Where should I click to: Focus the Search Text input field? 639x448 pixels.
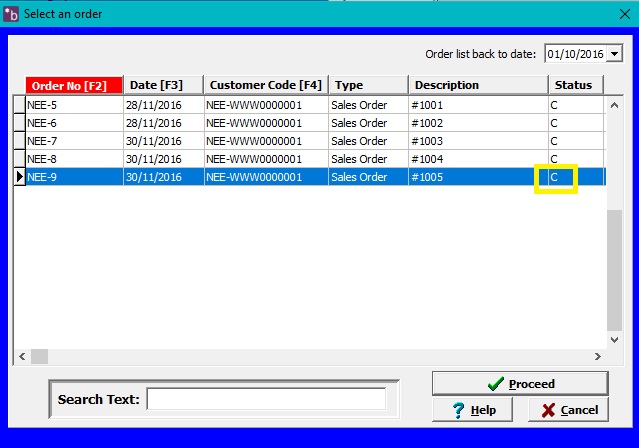[x=266, y=399]
